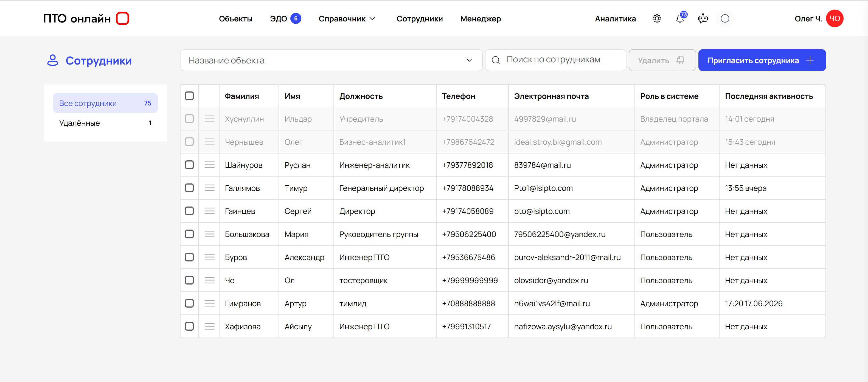Click the Генеральный директор cell
868x382 pixels.
381,188
